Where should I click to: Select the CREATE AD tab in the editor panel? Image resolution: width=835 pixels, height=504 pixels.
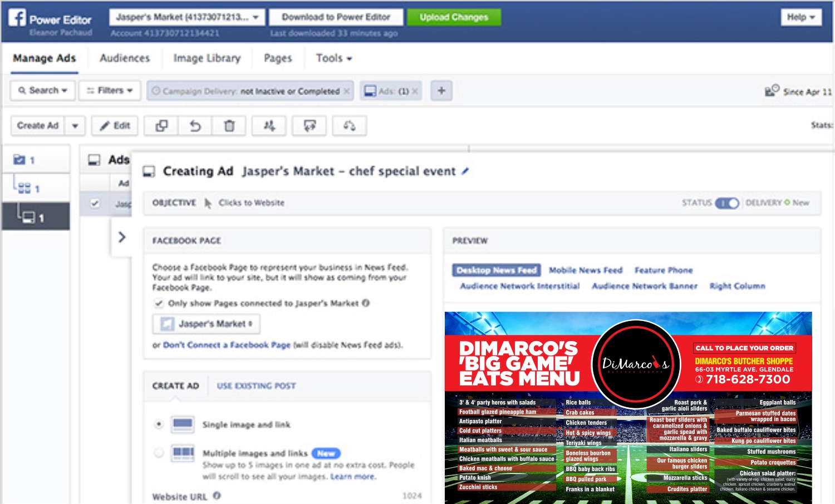tap(175, 386)
